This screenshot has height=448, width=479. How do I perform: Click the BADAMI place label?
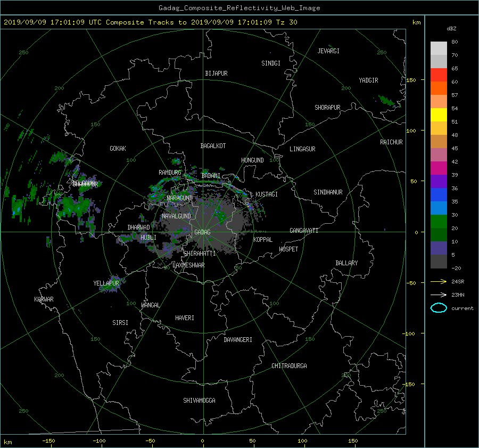click(x=211, y=176)
